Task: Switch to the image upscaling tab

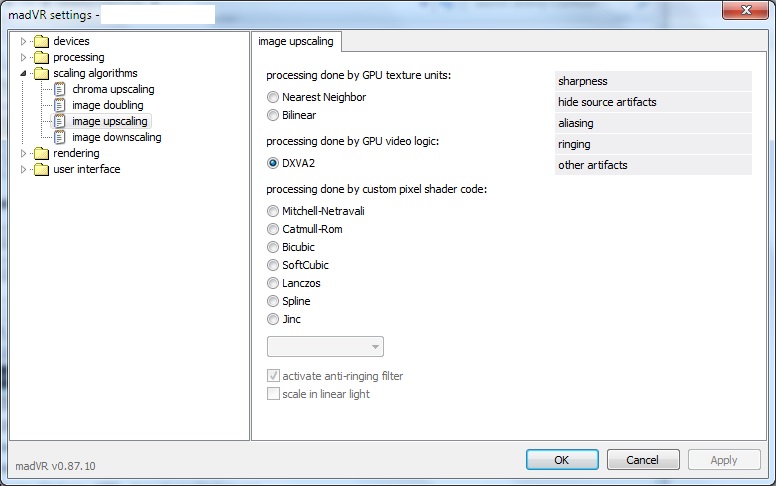Action: 297,42
